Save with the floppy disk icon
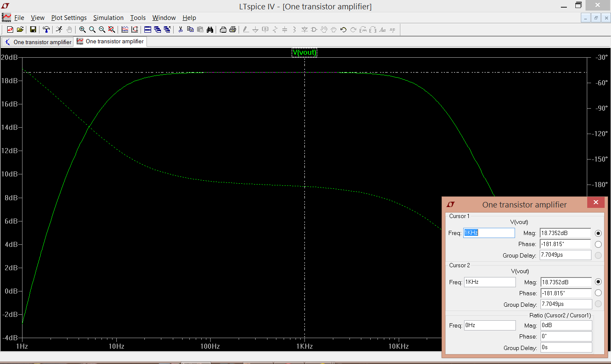This screenshot has width=611, height=364. click(x=33, y=29)
